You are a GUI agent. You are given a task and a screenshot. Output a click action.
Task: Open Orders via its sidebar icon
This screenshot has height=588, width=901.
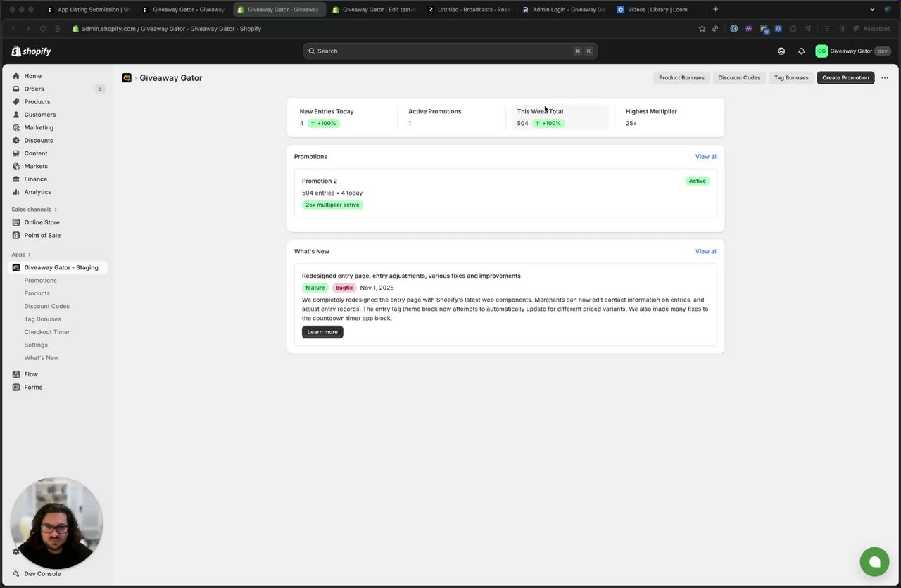click(x=16, y=89)
